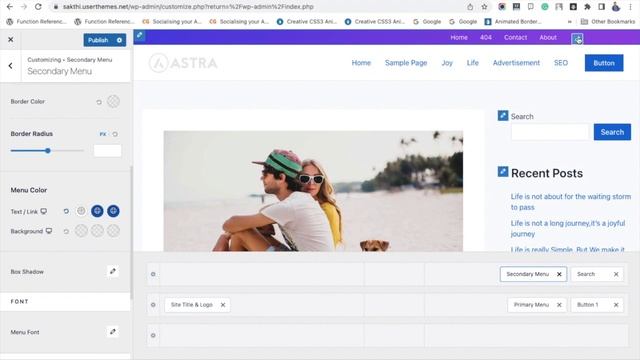The height and width of the screenshot is (360, 640).
Task: Edit the Search widget via pencil shortcut
Action: (503, 116)
